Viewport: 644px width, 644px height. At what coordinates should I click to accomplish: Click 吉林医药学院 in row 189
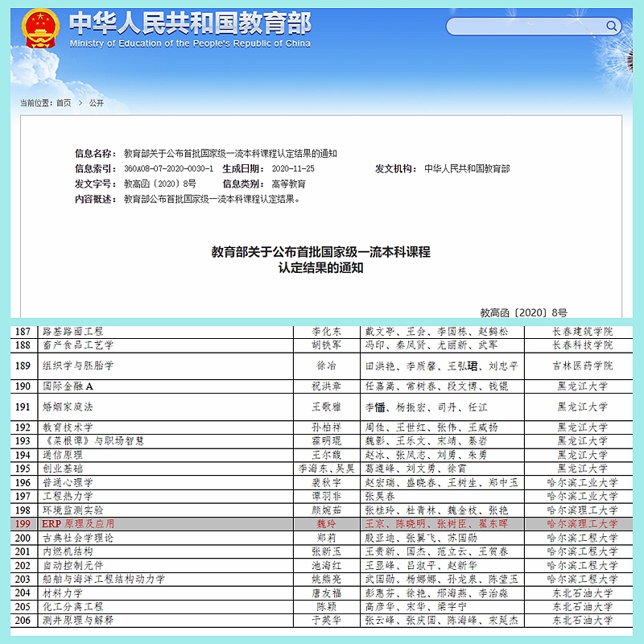coord(581,365)
